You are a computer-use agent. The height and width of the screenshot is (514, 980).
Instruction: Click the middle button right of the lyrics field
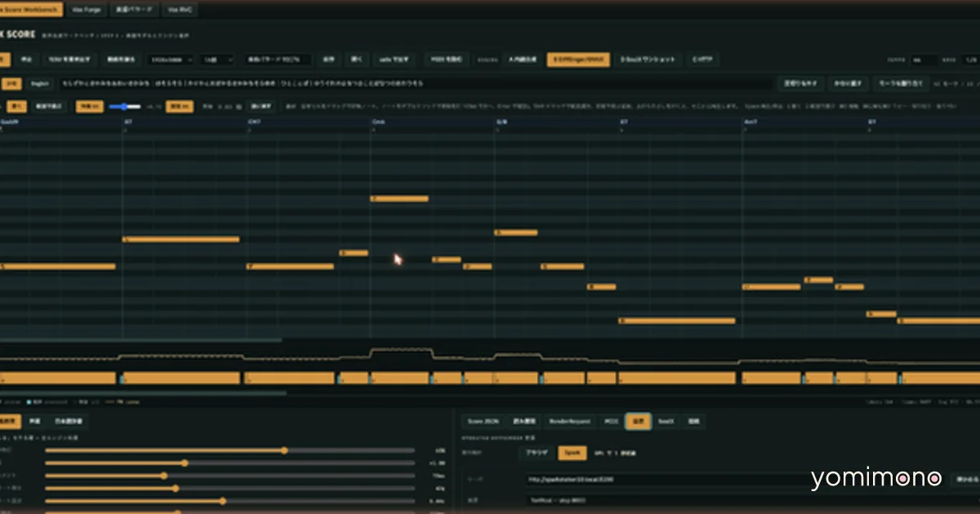coord(848,83)
